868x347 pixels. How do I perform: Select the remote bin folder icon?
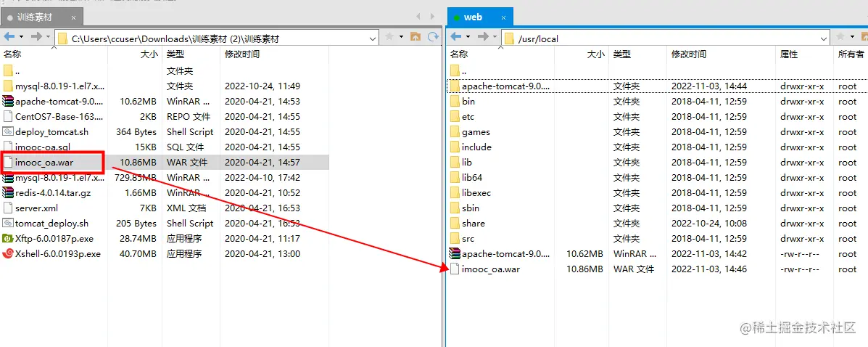tap(455, 102)
